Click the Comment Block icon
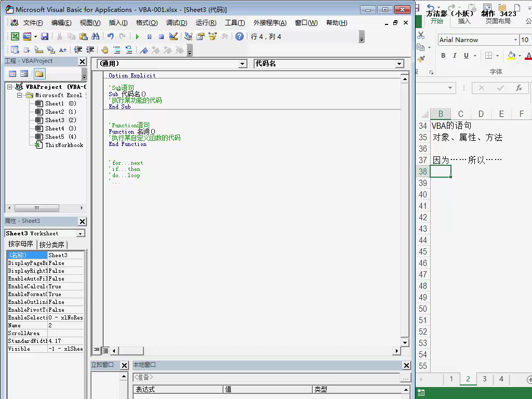This screenshot has width=532, height=399. coord(117,50)
